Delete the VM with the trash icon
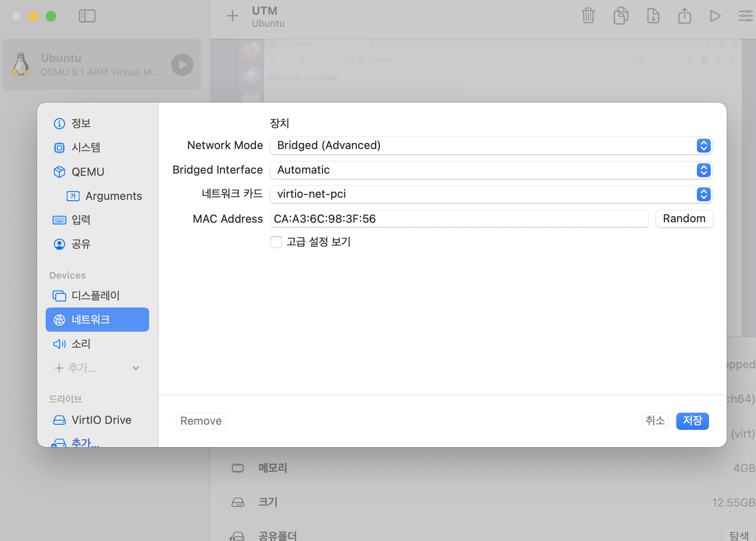The image size is (756, 541). coord(588,16)
